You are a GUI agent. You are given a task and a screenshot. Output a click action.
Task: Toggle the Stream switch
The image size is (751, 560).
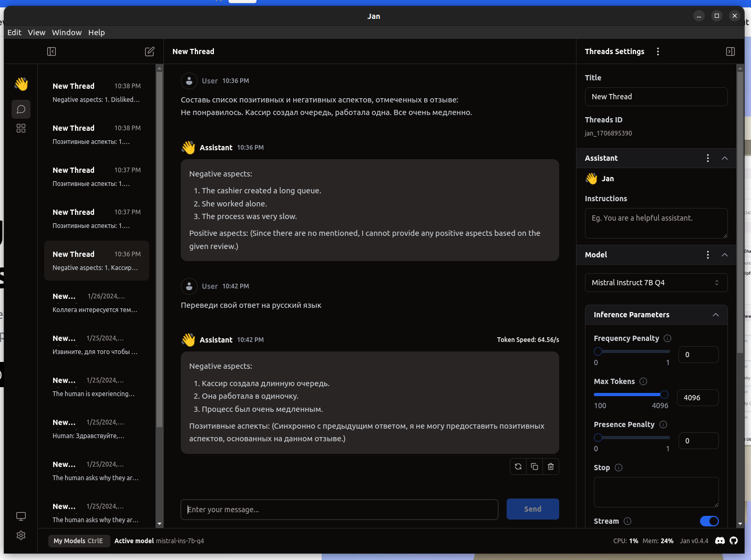[x=709, y=521]
